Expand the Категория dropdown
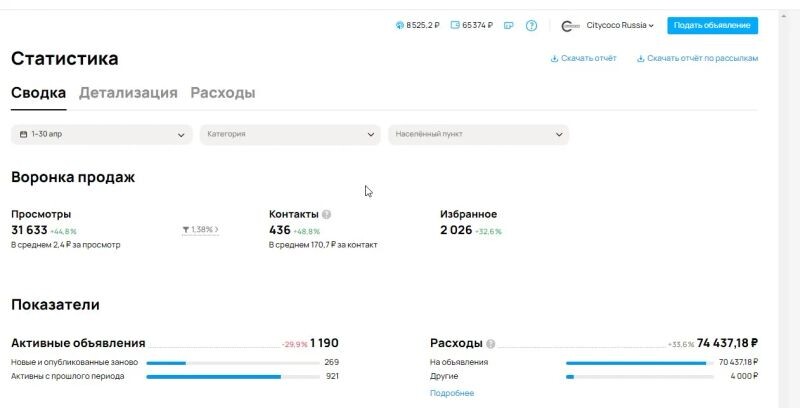Image resolution: width=800 pixels, height=408 pixels. tap(289, 134)
